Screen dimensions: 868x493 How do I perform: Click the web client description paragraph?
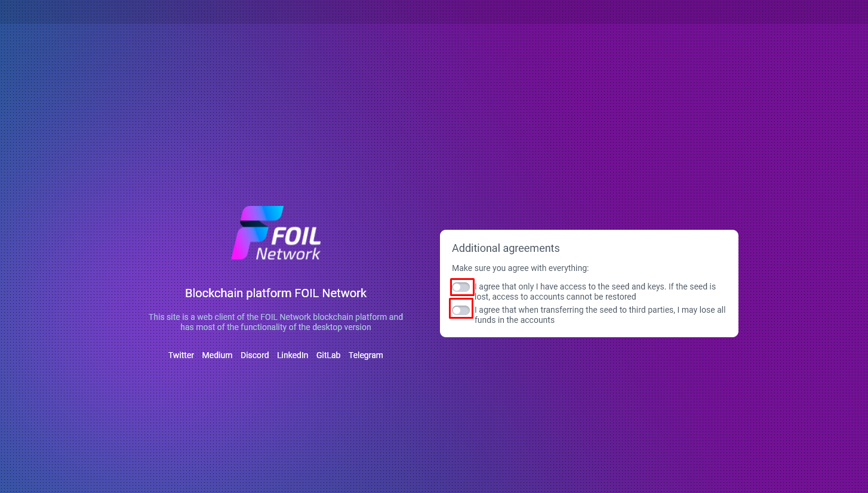click(276, 322)
